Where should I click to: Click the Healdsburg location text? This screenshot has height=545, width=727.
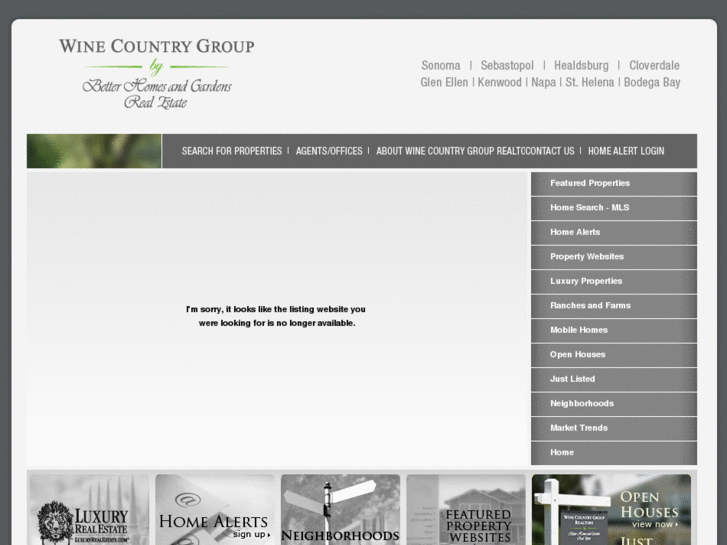tap(581, 65)
